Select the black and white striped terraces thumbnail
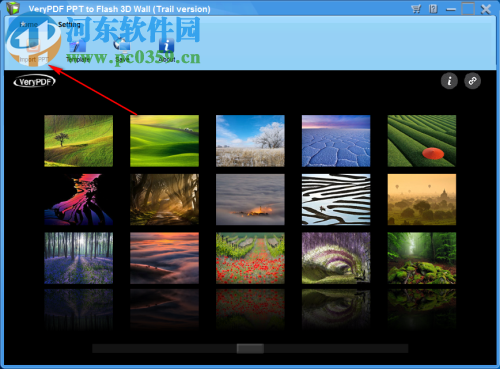Screen dimensions: 500x369 [336, 199]
